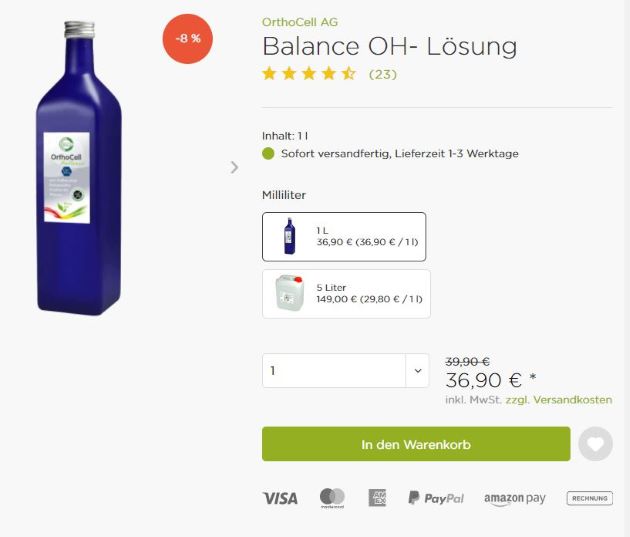Click the VISA payment logo
The width and height of the screenshot is (630, 537).
(280, 498)
